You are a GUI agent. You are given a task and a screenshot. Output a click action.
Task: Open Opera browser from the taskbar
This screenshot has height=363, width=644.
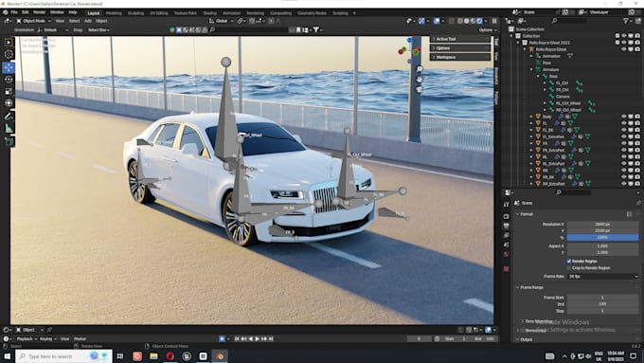(x=170, y=356)
